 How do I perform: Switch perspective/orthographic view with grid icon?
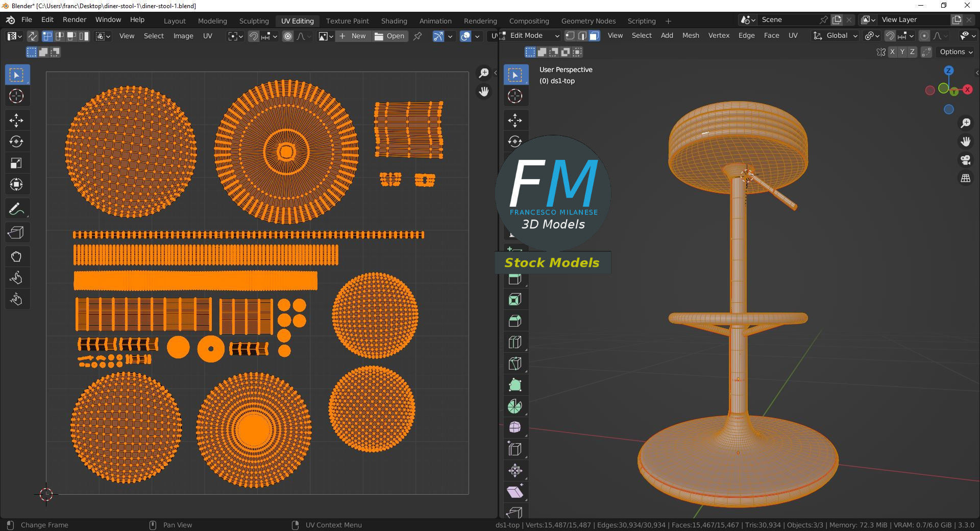point(966,178)
